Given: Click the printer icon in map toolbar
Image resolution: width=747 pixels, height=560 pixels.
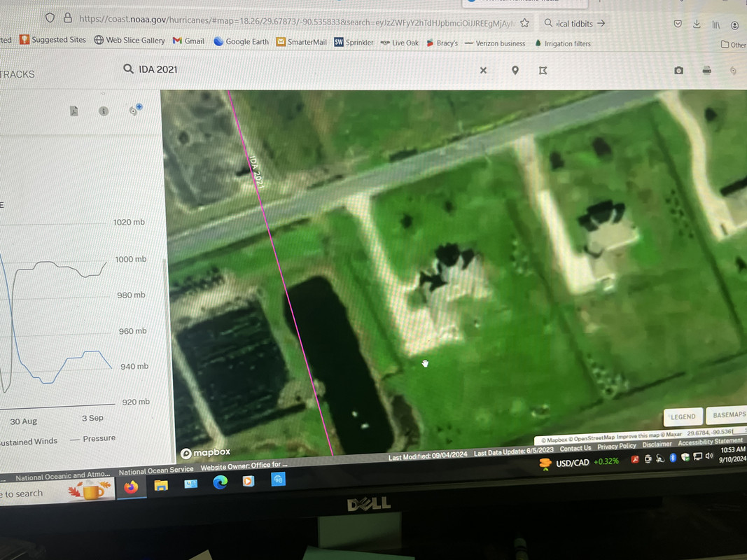Looking at the screenshot, I should [707, 71].
